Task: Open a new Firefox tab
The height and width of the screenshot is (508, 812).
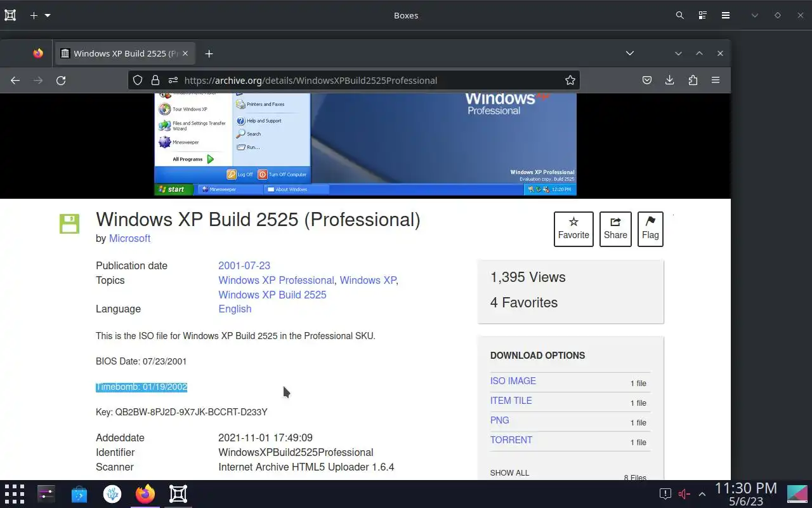Action: click(x=209, y=53)
